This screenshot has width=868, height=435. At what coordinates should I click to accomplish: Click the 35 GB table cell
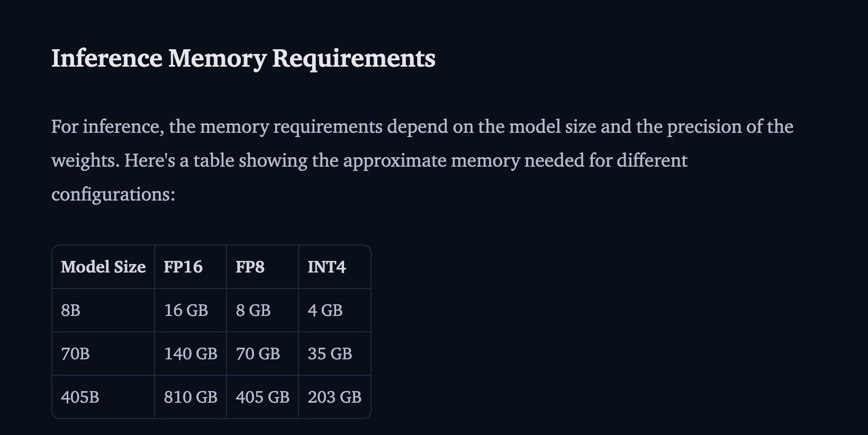tap(334, 354)
